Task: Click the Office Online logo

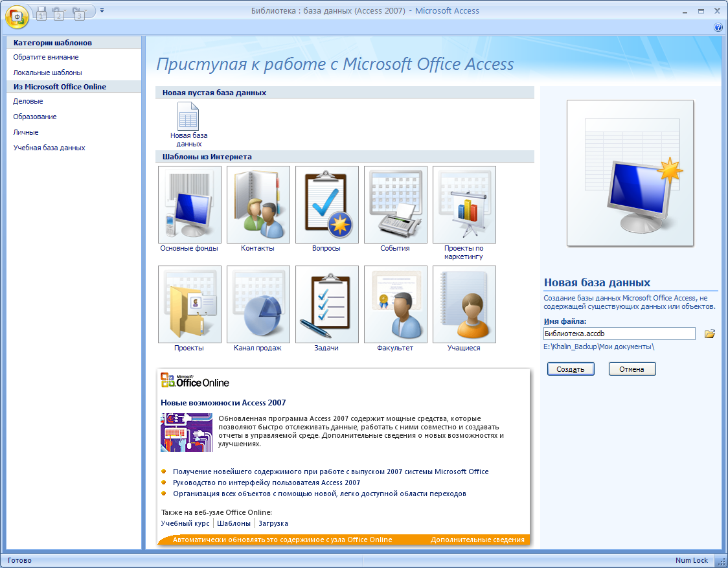Action: click(195, 381)
